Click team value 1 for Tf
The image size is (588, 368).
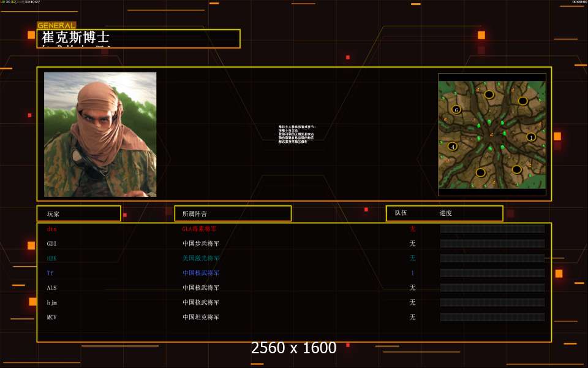pyautogui.click(x=412, y=273)
